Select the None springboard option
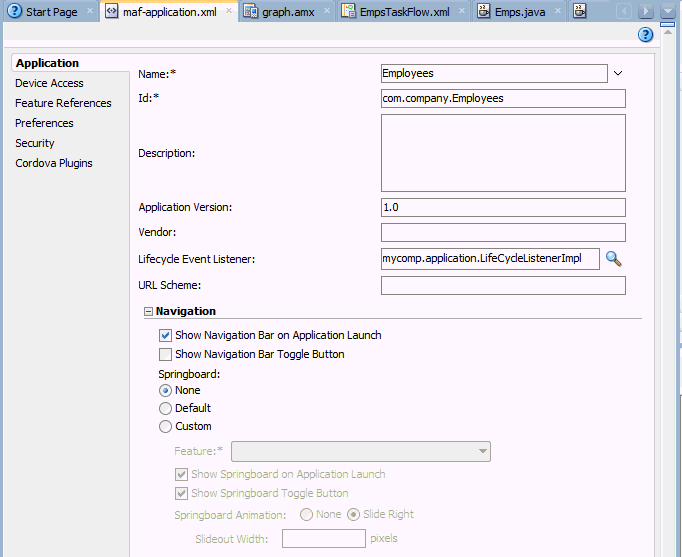This screenshot has width=682, height=557. coord(165,390)
